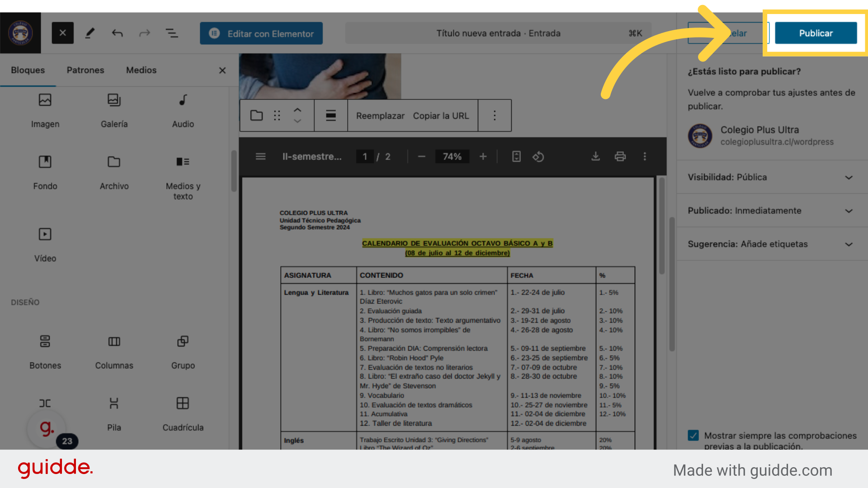
Task: Add a Columnas layout block
Action: [x=114, y=352]
